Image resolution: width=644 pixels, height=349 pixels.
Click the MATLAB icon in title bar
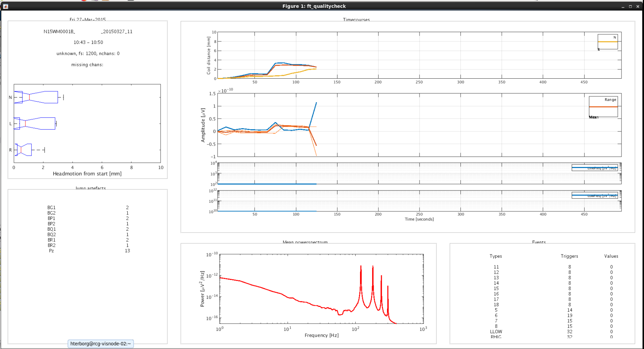point(6,6)
